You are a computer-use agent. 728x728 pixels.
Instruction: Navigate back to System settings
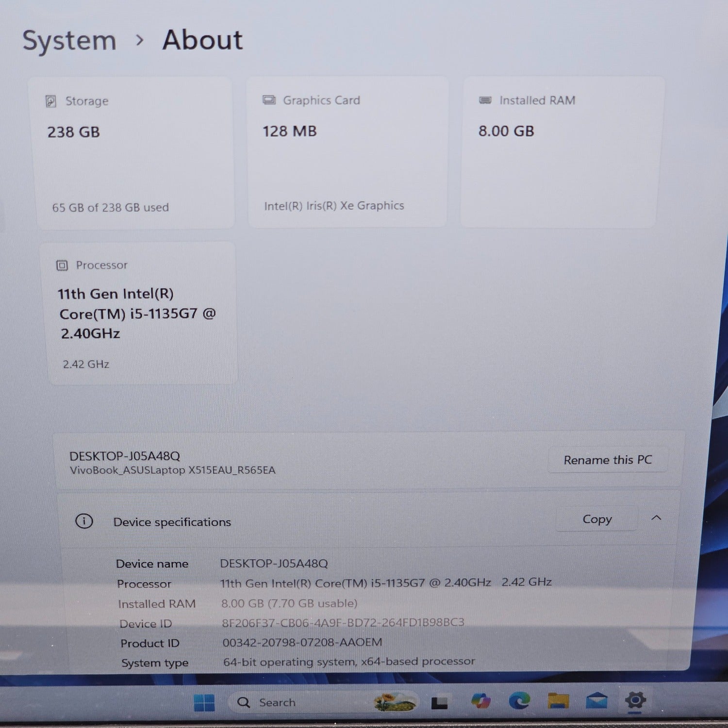pyautogui.click(x=69, y=40)
